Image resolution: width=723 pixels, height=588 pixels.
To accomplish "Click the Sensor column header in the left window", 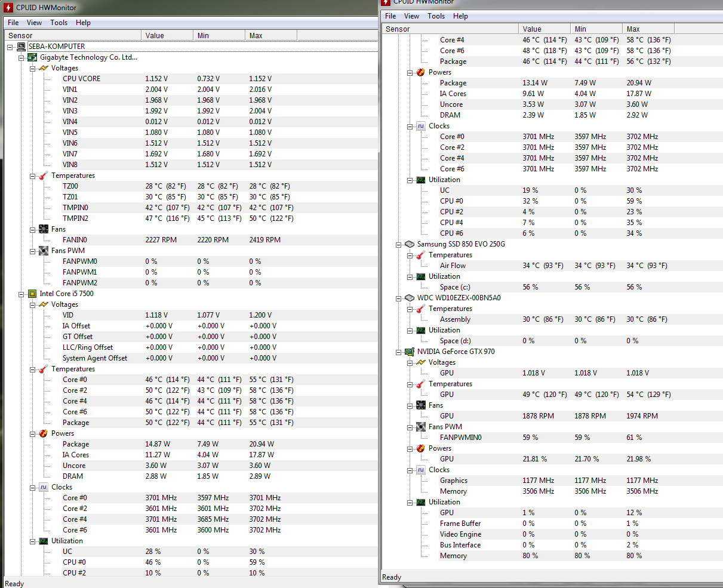I will click(x=73, y=35).
